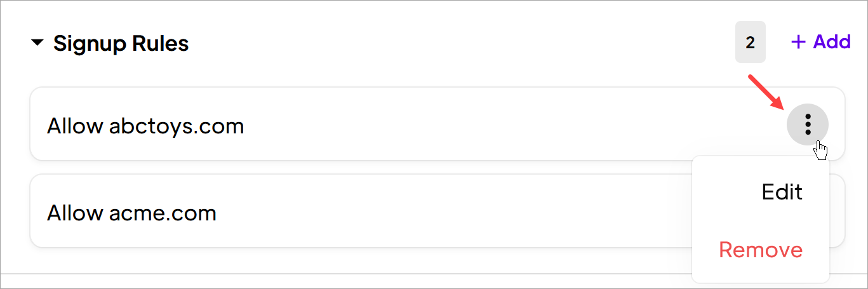Open the three-dot menu for abctoys.com
This screenshot has height=289, width=868.
[807, 124]
